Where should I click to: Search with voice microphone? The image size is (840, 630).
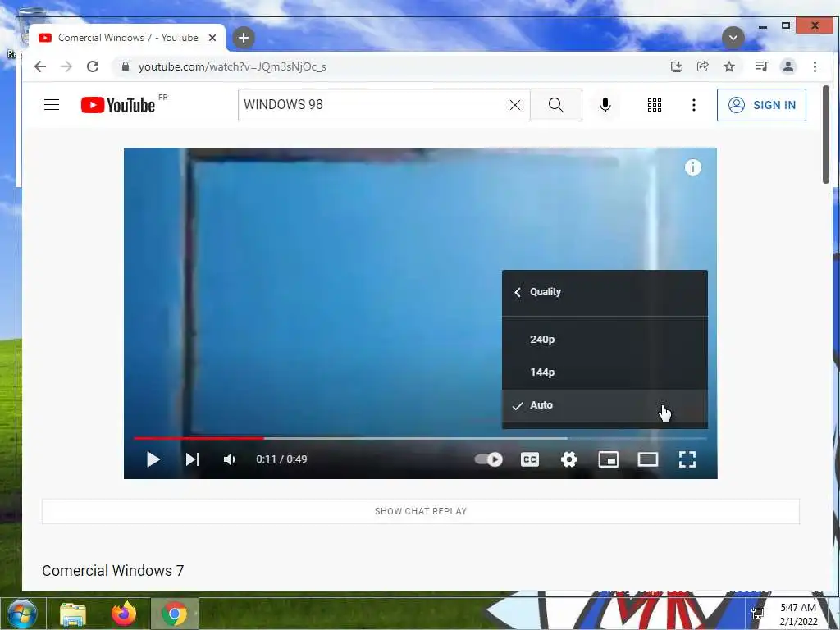coord(605,105)
